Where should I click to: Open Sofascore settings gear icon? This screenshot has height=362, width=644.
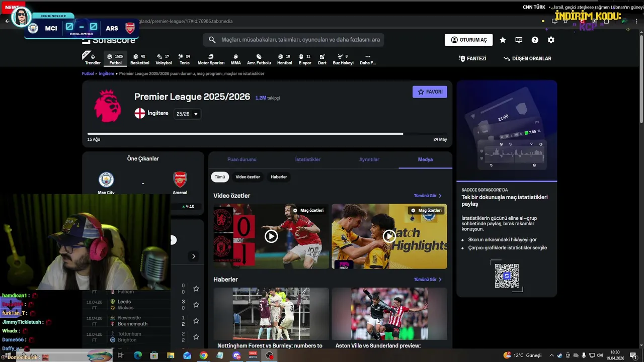click(551, 40)
